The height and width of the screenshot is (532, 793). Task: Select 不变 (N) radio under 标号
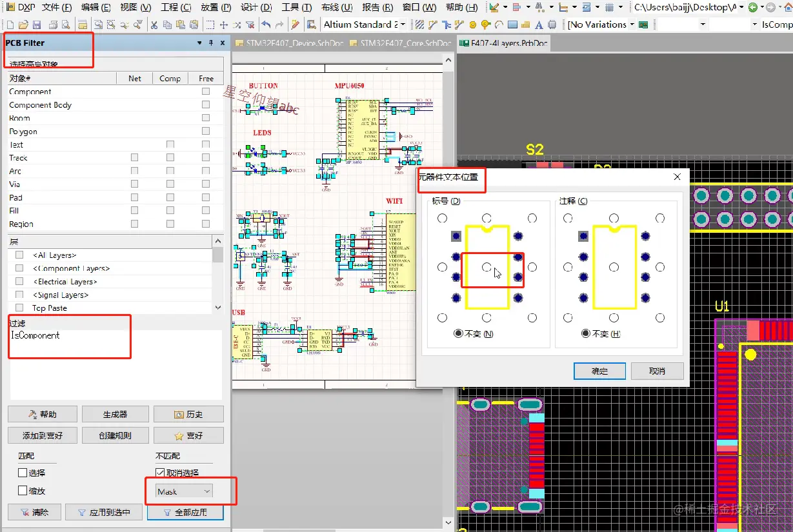(458, 333)
